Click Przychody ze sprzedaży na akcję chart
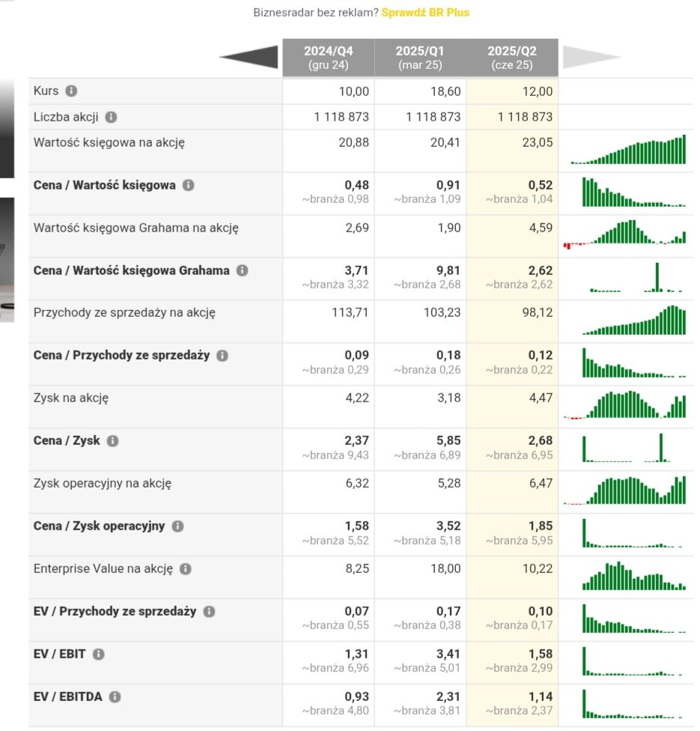 pyautogui.click(x=633, y=321)
